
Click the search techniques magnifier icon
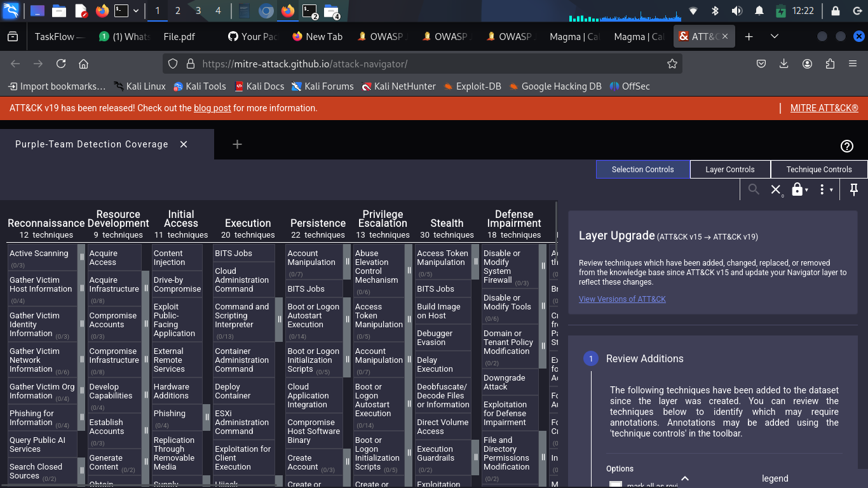tap(754, 189)
